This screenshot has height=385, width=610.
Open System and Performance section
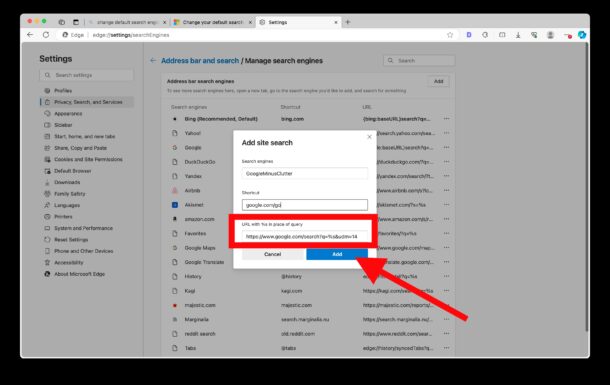pos(87,228)
